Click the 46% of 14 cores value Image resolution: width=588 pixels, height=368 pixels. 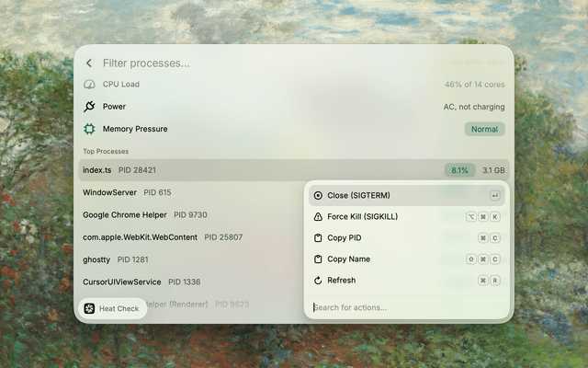pyautogui.click(x=475, y=85)
